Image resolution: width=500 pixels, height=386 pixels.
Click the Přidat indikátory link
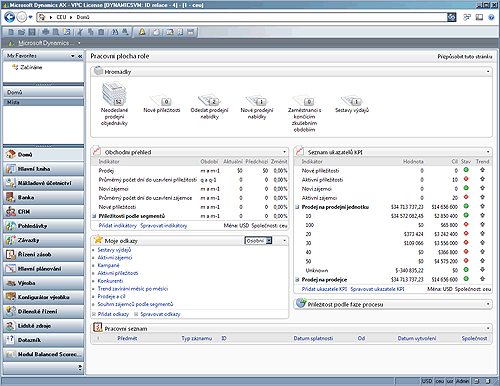118,226
